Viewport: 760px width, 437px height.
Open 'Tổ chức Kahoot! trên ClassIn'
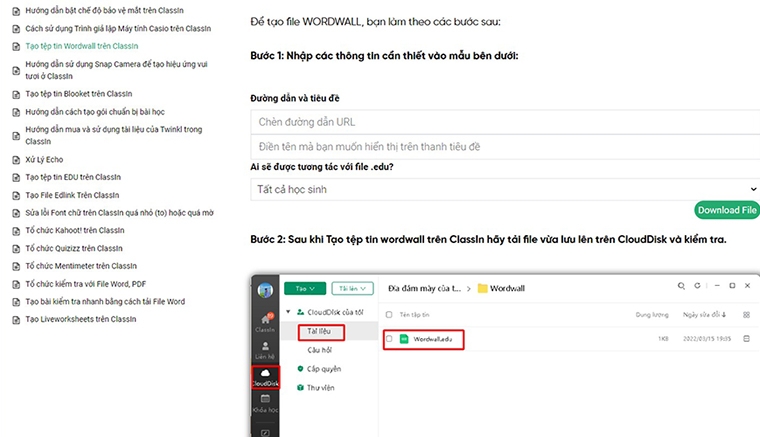tap(75, 231)
